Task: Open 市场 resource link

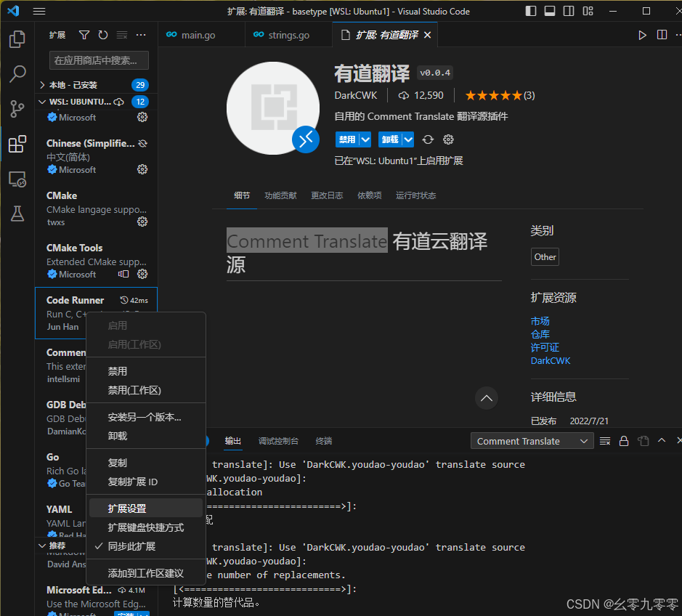Action: (x=540, y=321)
